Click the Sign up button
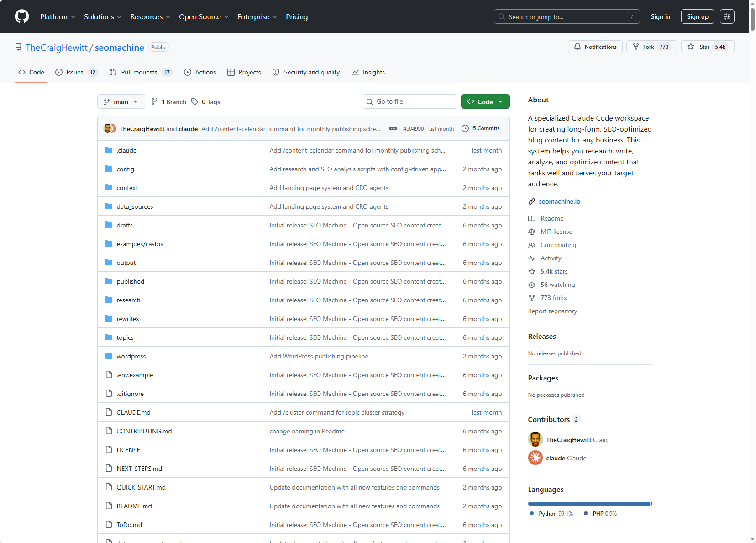This screenshot has height=543, width=756. pyautogui.click(x=698, y=16)
